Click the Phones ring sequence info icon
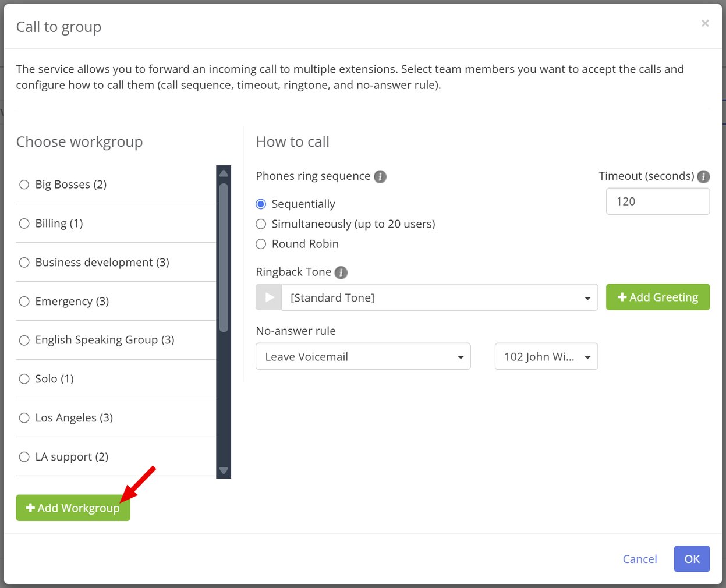Screen dimensions: 726x588 380,176
